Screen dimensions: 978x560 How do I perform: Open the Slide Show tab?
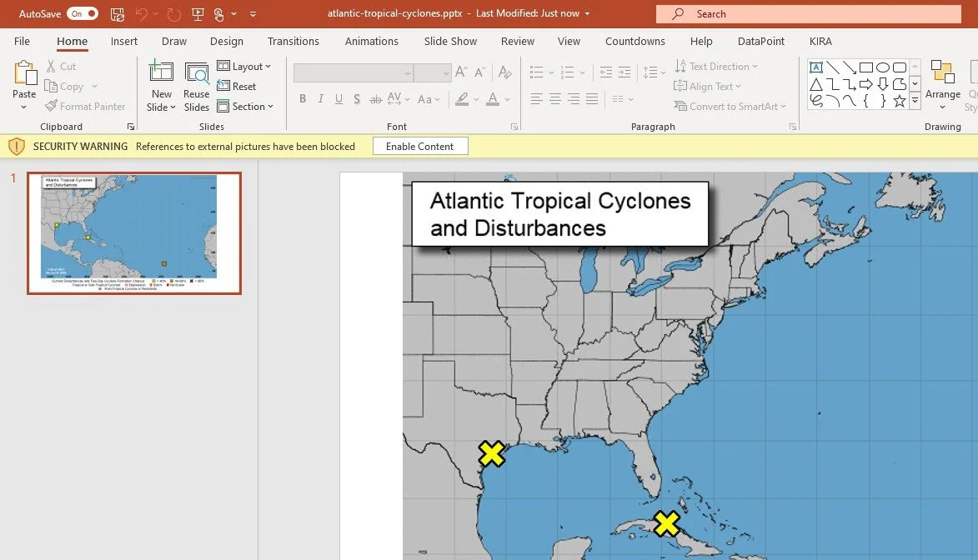[450, 41]
